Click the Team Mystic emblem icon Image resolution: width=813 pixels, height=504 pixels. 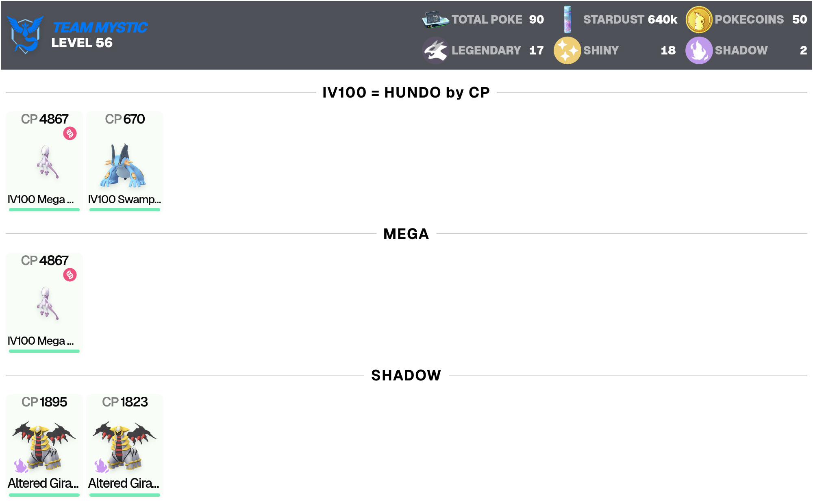[25, 35]
